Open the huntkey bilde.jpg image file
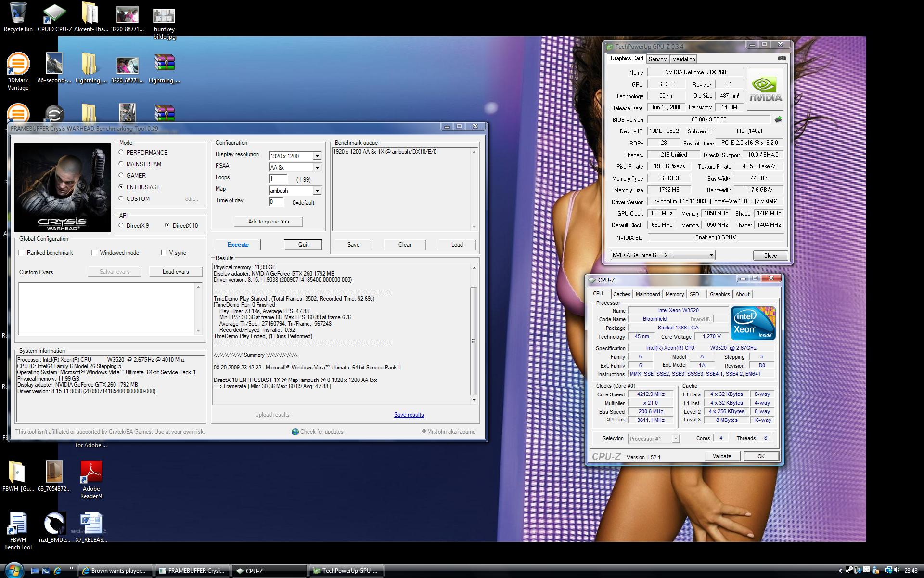This screenshot has height=578, width=924. point(164,22)
